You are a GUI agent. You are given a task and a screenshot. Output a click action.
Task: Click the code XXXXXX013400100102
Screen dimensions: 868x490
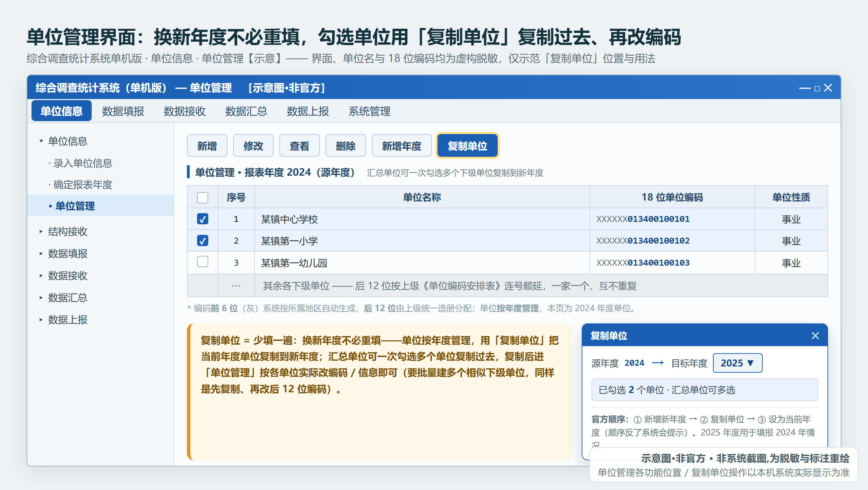pyautogui.click(x=643, y=241)
